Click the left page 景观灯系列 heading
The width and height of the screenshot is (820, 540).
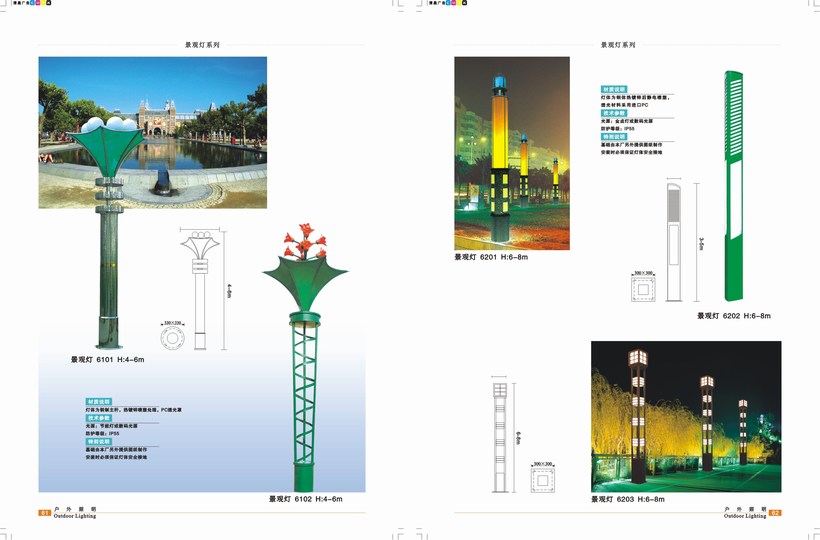pos(202,45)
